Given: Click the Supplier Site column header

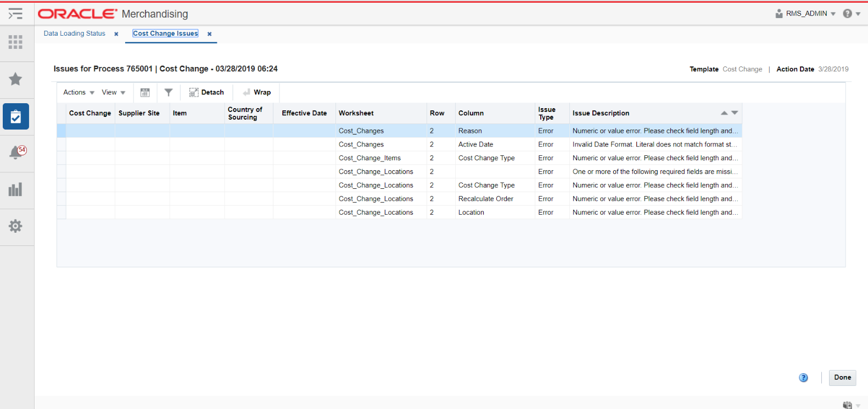Looking at the screenshot, I should pyautogui.click(x=142, y=114).
